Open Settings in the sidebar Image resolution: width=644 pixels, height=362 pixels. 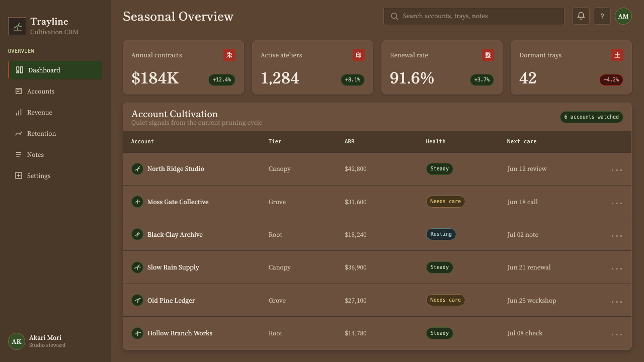(55, 175)
